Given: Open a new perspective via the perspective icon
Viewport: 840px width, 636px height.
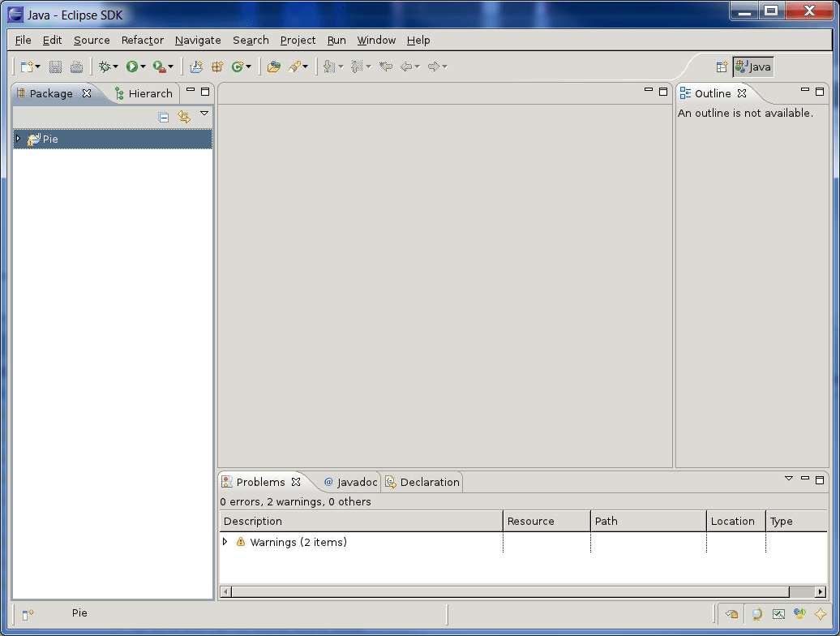Looking at the screenshot, I should coord(722,67).
